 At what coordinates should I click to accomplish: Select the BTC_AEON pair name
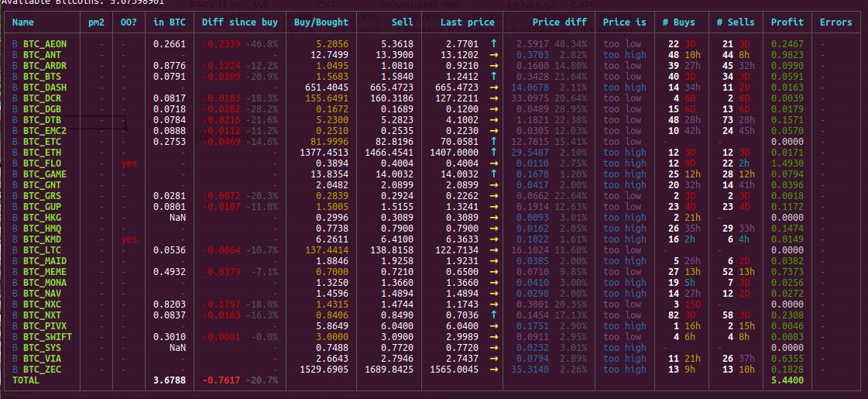(x=45, y=44)
